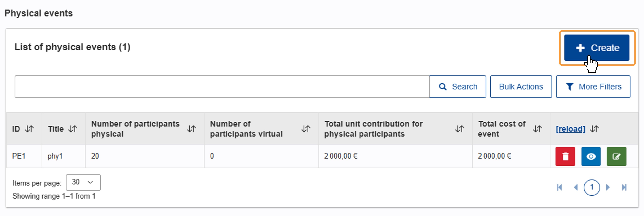Viewport: 644px width, 216px height.
Task: Delete the PE1 physical event
Action: [565, 156]
